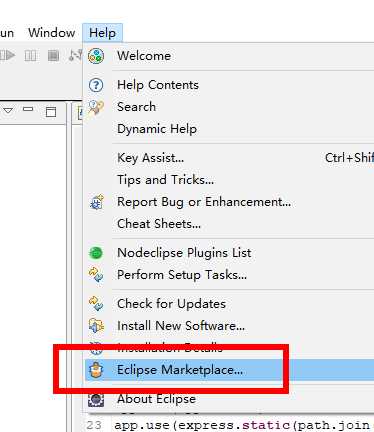Choose the Search menu entry
The width and height of the screenshot is (374, 432).
[x=136, y=107]
